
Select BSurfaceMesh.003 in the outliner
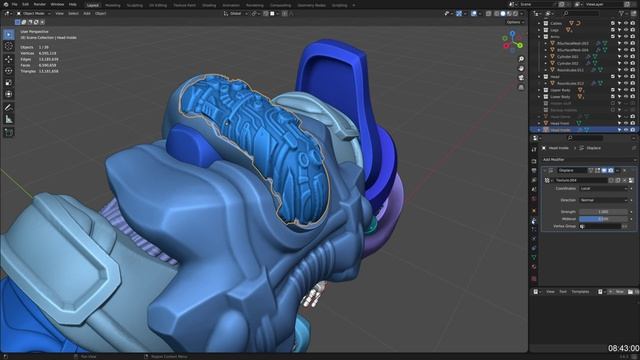pyautogui.click(x=573, y=43)
